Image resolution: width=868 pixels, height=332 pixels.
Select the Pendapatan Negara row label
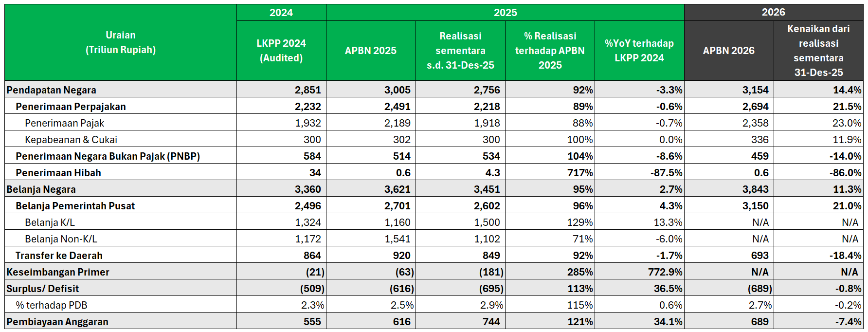pos(52,90)
